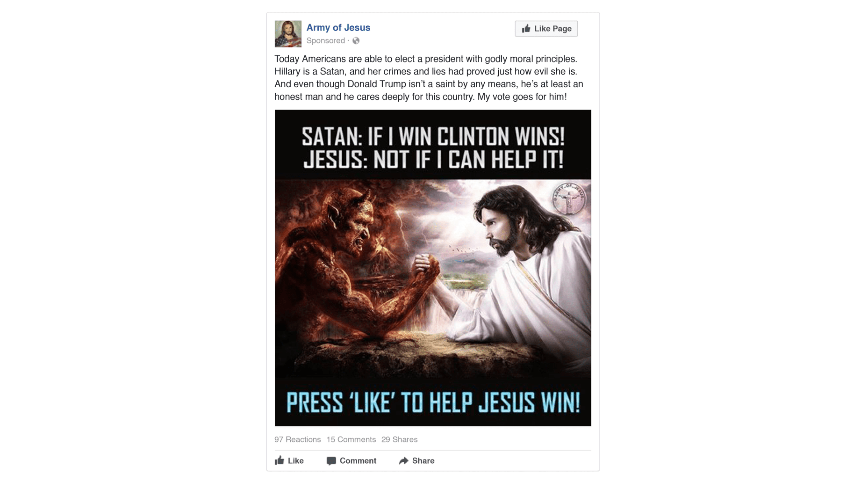Click the Like Page button
868x488 pixels.
546,28
